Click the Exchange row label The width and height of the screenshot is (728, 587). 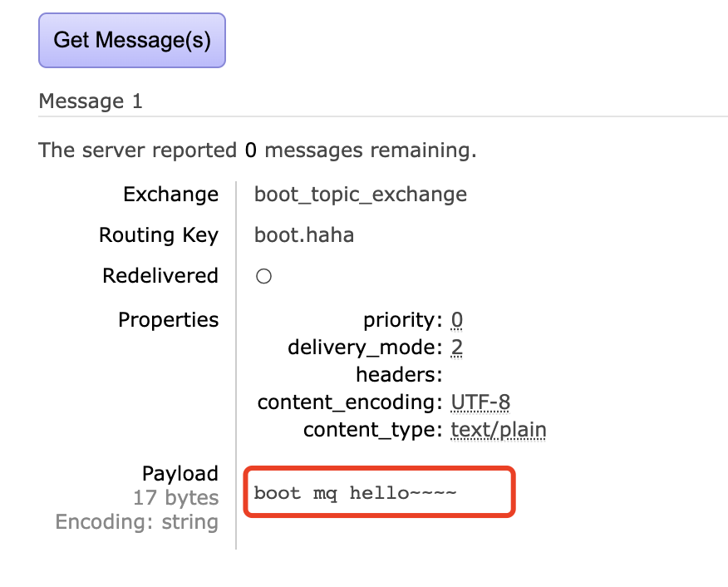click(170, 195)
